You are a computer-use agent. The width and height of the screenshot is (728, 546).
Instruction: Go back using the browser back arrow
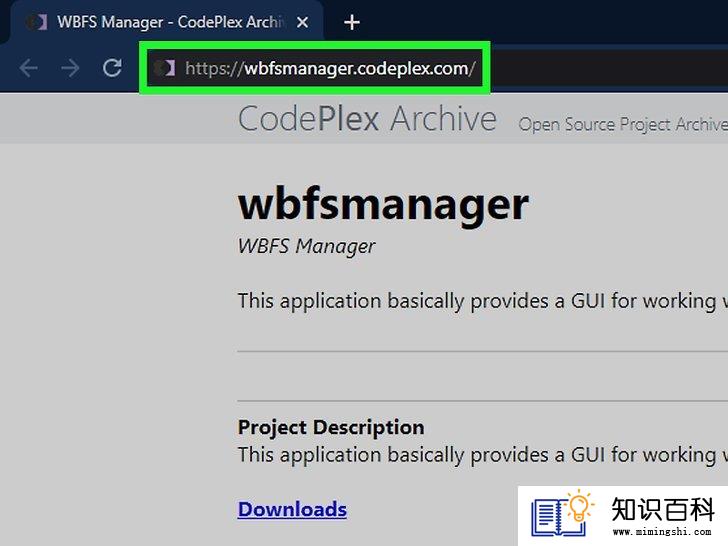click(x=28, y=68)
